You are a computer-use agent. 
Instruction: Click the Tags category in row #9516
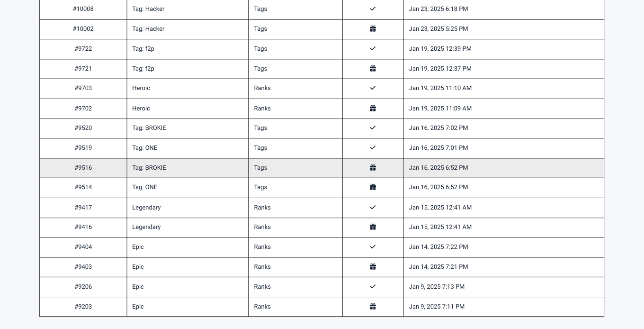click(x=260, y=168)
